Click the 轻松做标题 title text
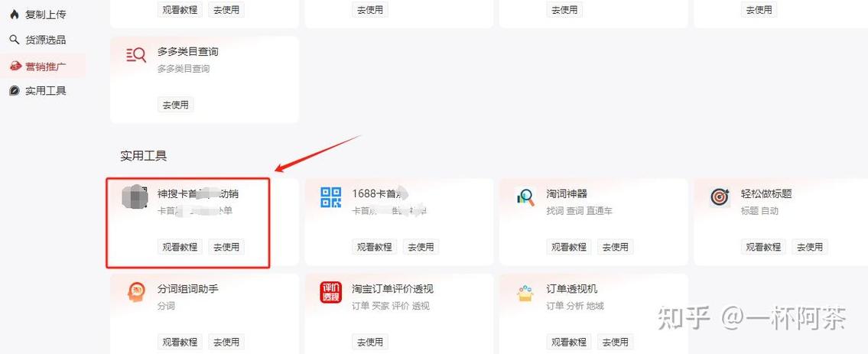 tap(767, 193)
